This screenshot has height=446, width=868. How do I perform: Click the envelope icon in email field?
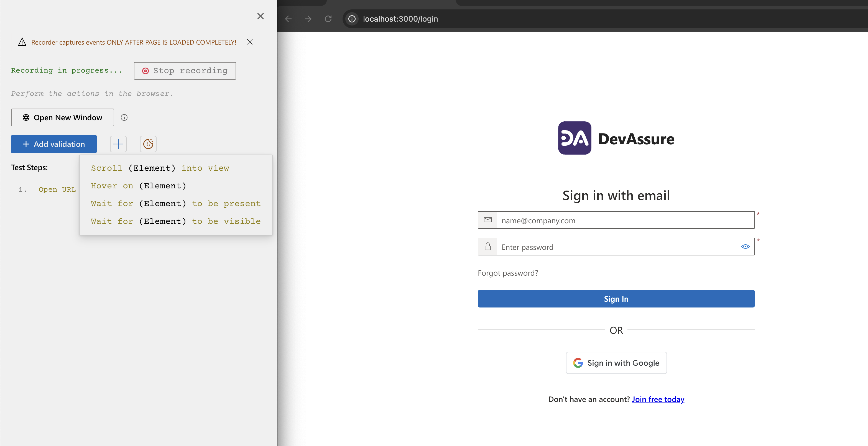487,220
